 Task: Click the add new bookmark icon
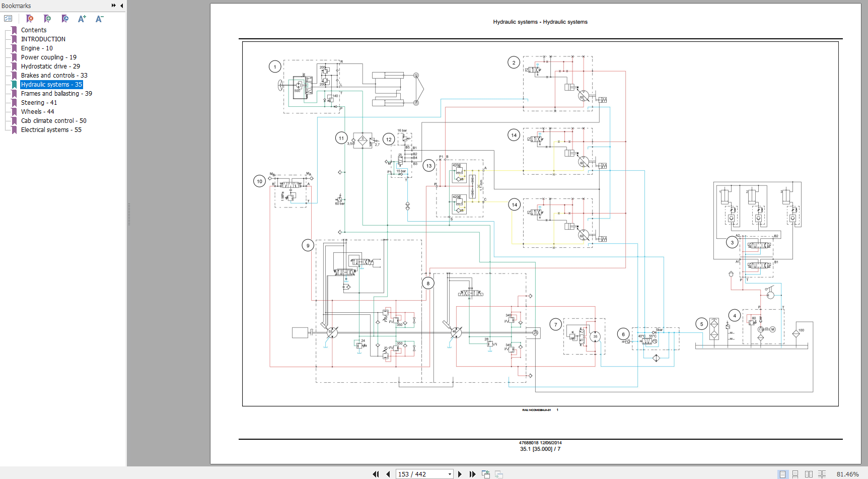(47, 19)
